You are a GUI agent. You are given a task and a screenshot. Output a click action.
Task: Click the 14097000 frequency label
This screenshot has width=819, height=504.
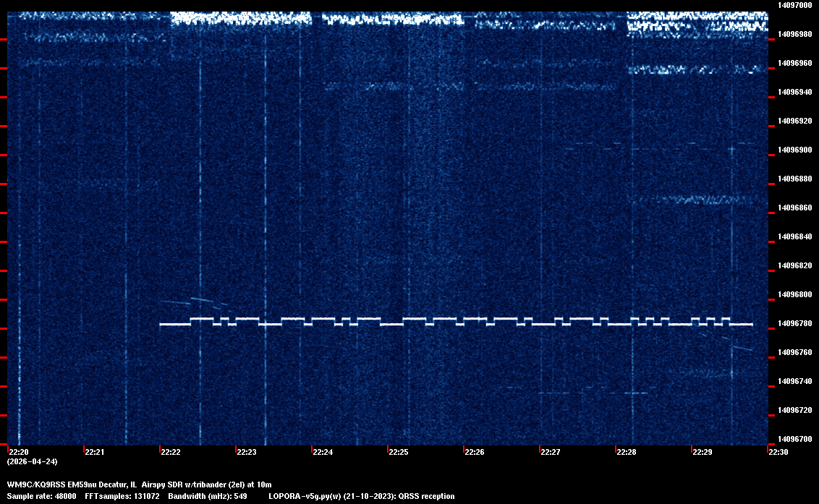click(794, 5)
